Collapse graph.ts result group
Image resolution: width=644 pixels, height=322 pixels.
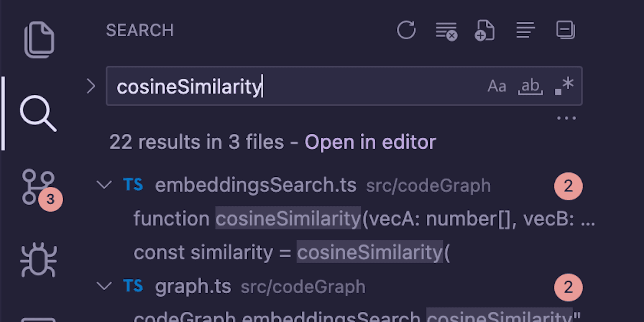[x=104, y=286]
